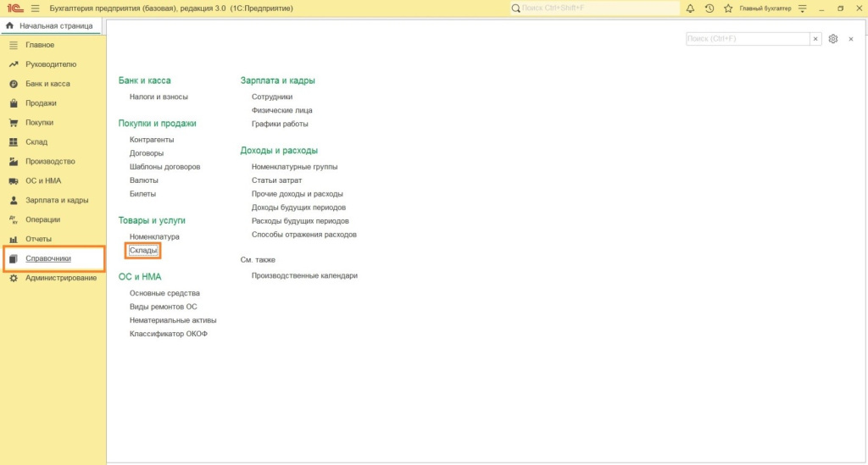Viewport: 868px width, 465px height.
Task: Open Номенклатура directory
Action: coord(154,236)
